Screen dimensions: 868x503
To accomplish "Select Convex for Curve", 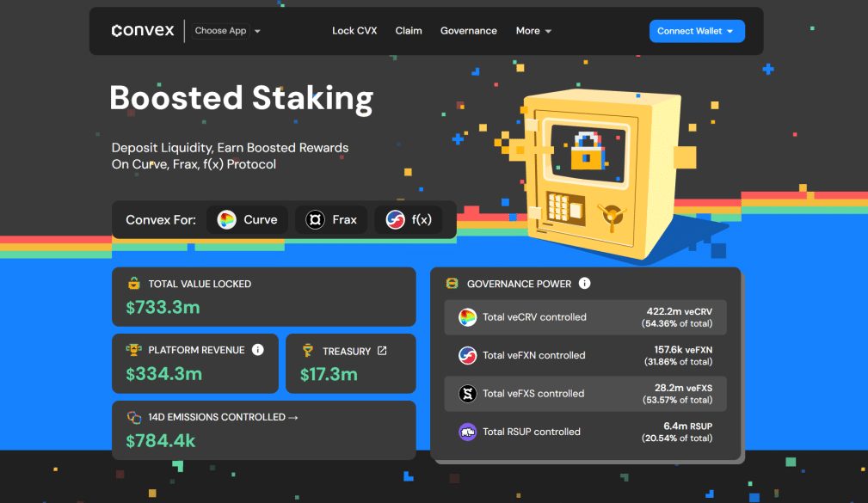I will pyautogui.click(x=248, y=219).
